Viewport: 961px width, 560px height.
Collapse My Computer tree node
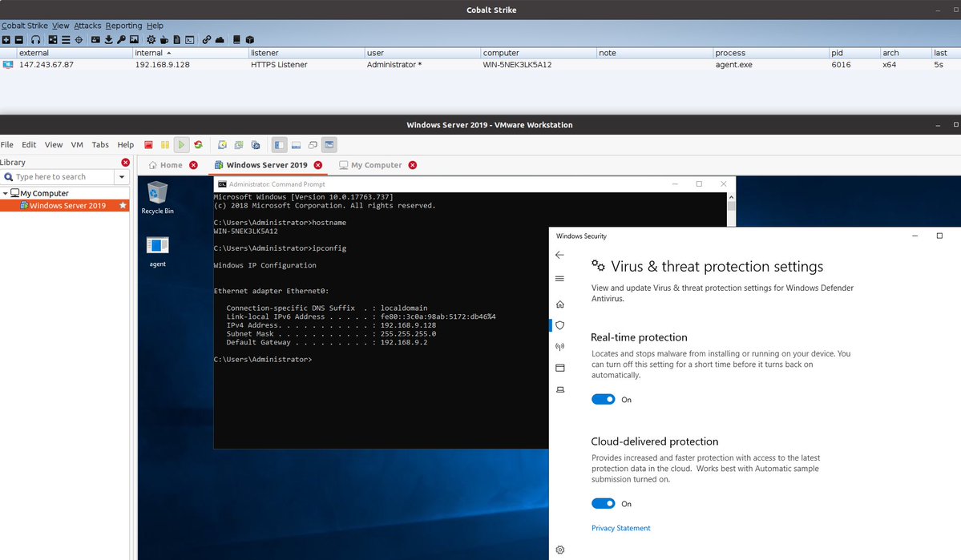(6, 193)
